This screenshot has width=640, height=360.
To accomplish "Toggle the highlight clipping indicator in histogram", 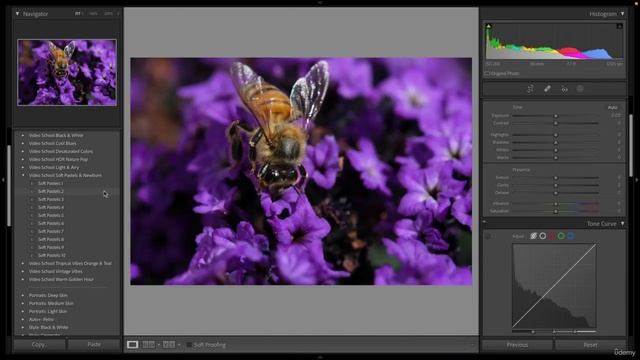I will click(619, 26).
